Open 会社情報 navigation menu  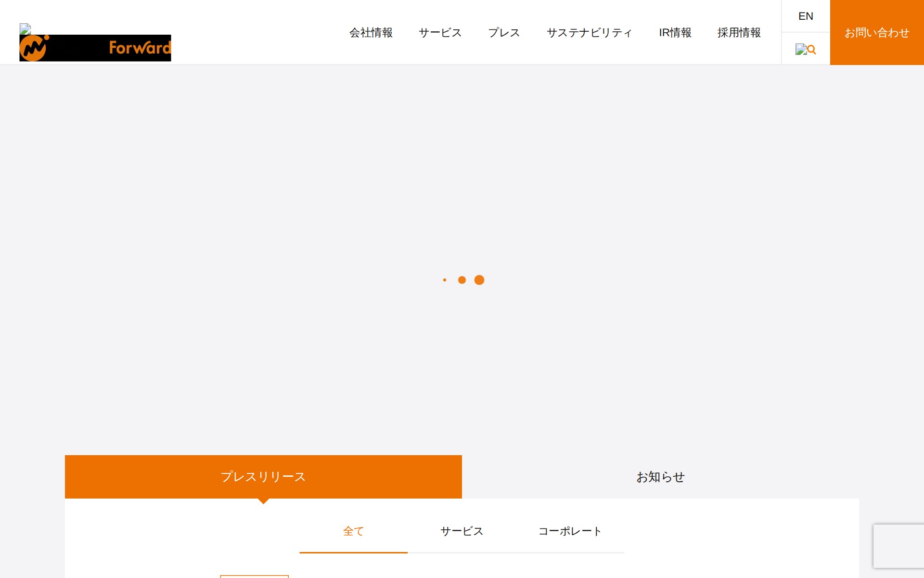click(x=371, y=33)
